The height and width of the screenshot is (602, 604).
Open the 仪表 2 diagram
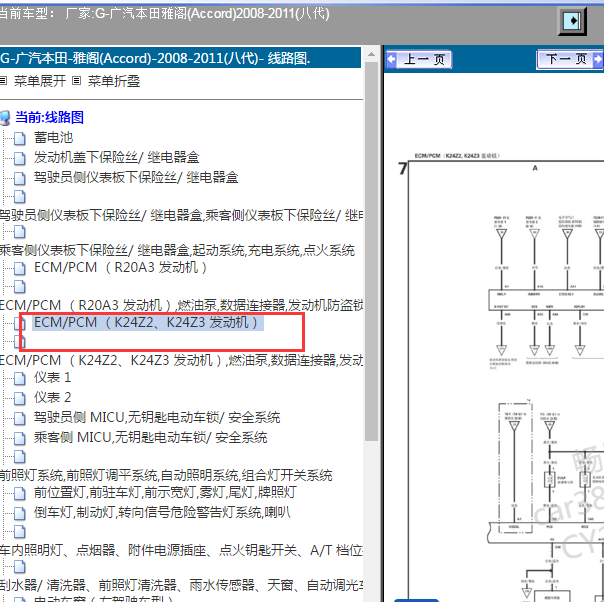52,397
